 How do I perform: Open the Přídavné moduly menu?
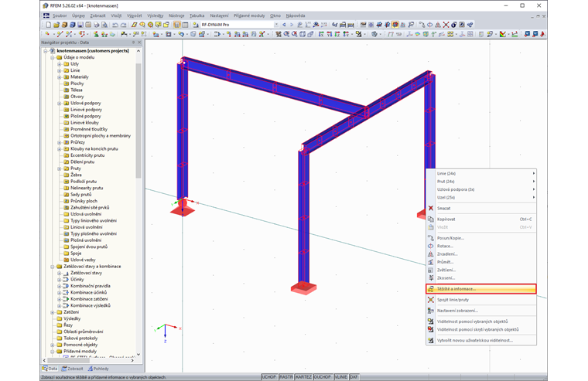[249, 15]
